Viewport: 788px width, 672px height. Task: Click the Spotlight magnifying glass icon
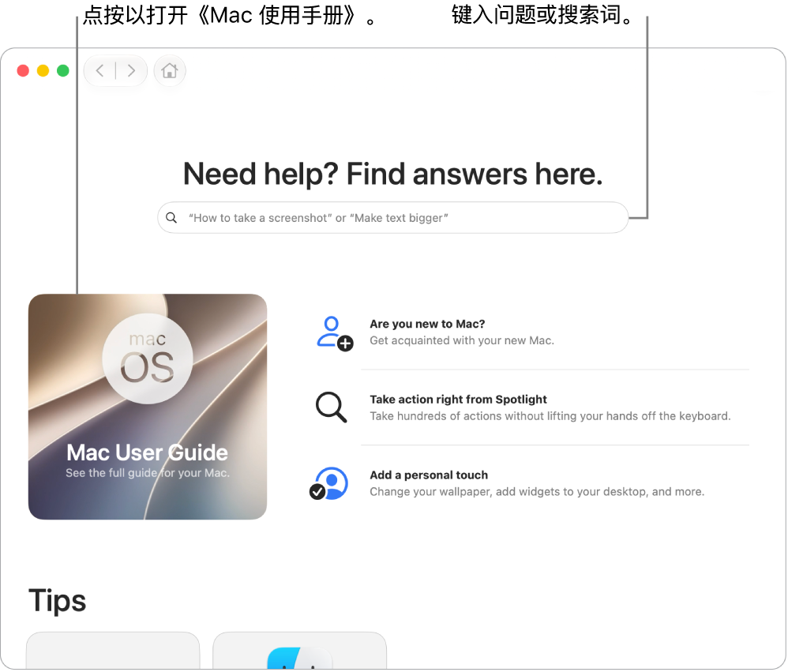pos(331,407)
